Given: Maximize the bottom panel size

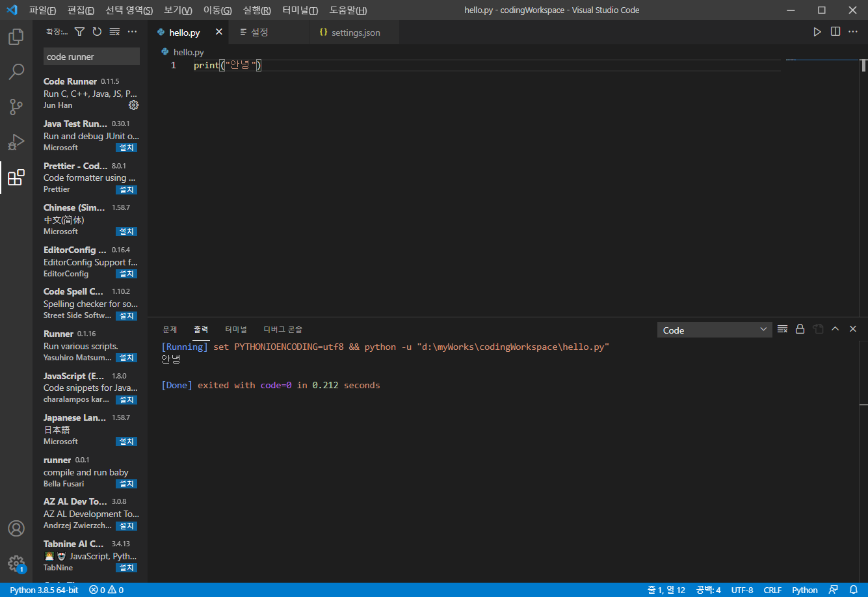Looking at the screenshot, I should (x=835, y=329).
